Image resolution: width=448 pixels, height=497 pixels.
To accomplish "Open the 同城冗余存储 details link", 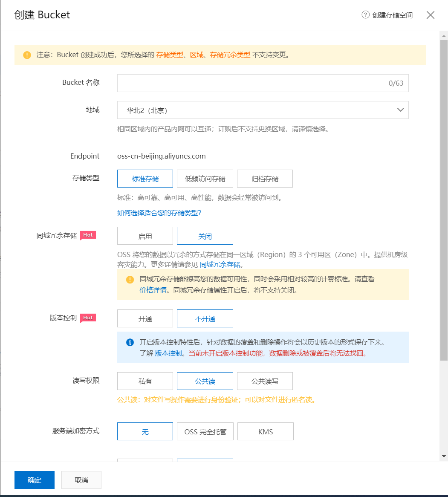I will coord(220,265).
